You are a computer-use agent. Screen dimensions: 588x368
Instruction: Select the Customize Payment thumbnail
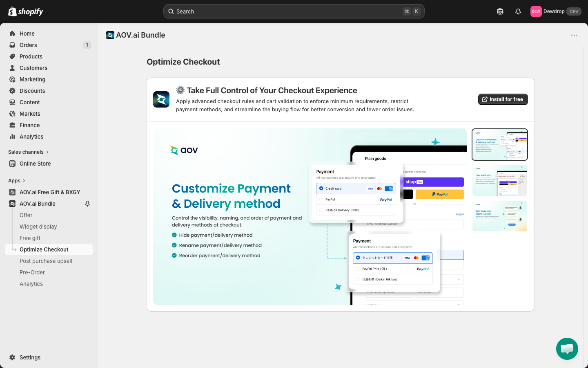point(500,145)
